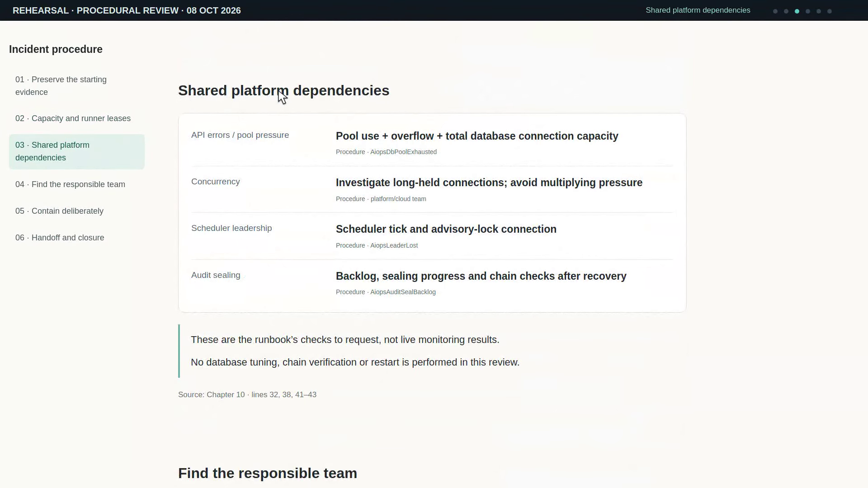Click top bar label Shared platform dependencies
This screenshot has height=488, width=868.
point(698,10)
